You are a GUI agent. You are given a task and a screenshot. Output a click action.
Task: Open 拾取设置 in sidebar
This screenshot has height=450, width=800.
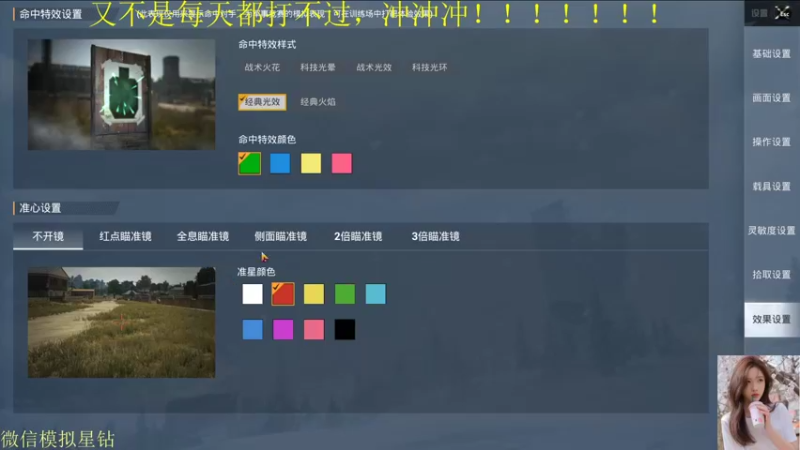point(771,274)
